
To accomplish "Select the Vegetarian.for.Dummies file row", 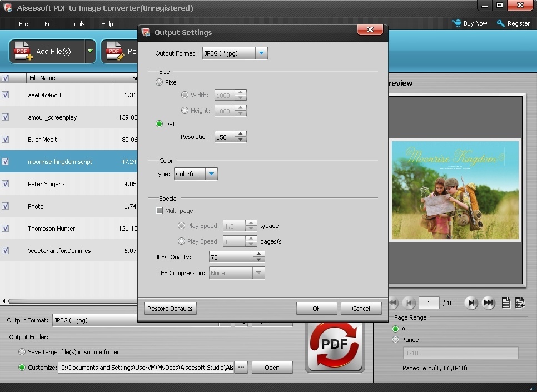I will (x=68, y=250).
